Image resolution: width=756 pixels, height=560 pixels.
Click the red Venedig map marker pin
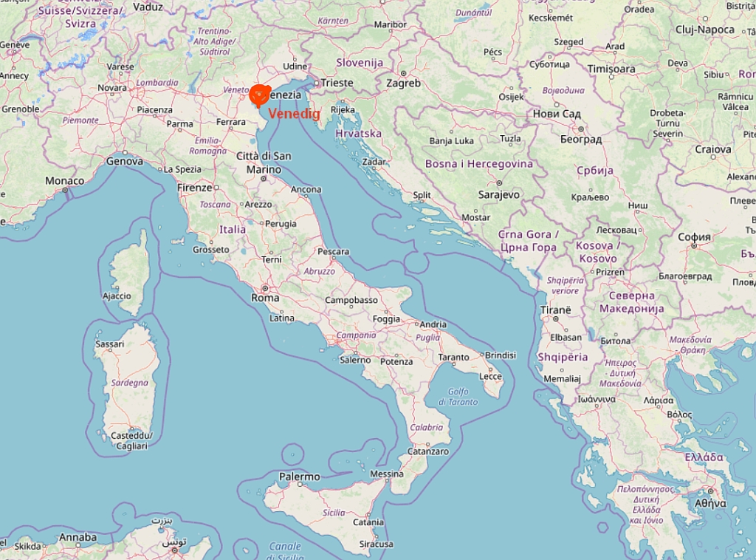[259, 95]
